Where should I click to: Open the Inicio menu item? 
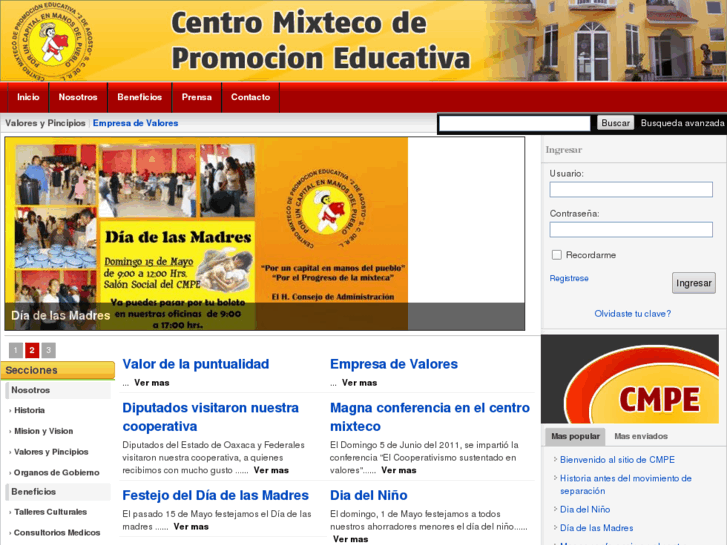[x=28, y=97]
